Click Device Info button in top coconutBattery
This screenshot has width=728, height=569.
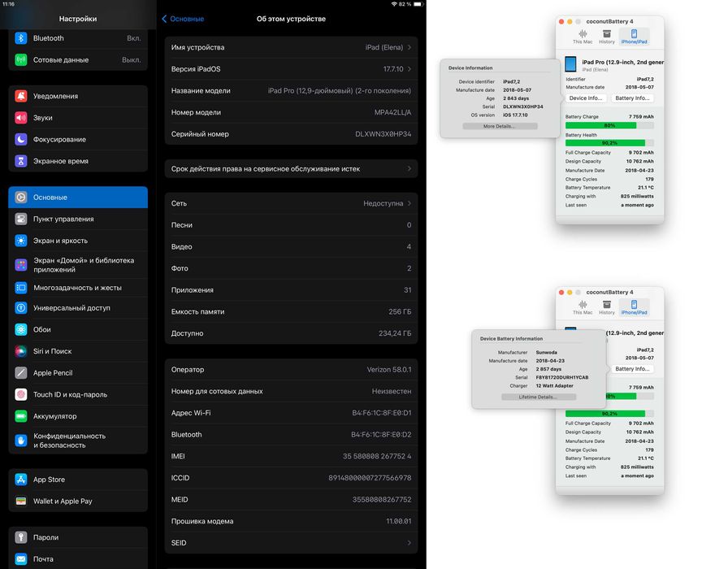click(x=586, y=98)
